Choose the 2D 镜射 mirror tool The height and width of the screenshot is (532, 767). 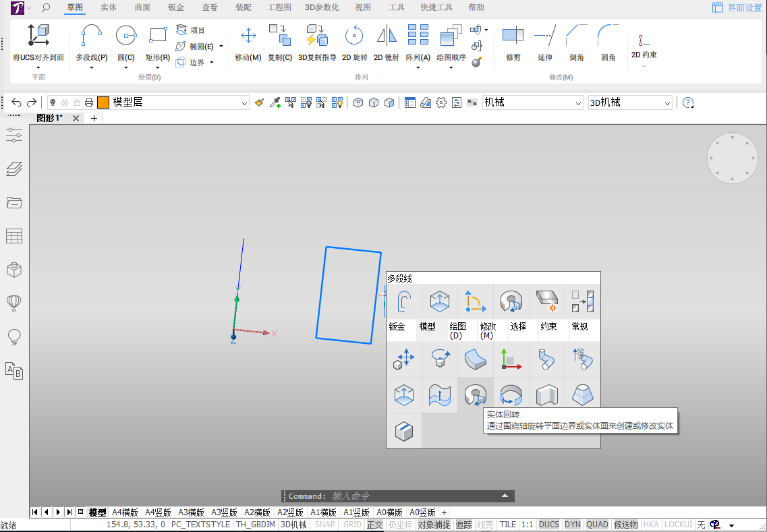tap(387, 36)
